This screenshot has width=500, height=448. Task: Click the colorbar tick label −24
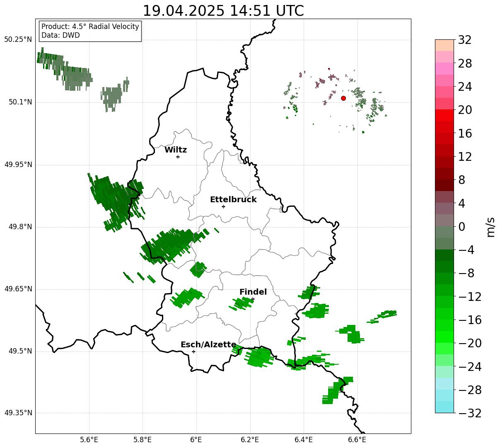click(x=470, y=367)
